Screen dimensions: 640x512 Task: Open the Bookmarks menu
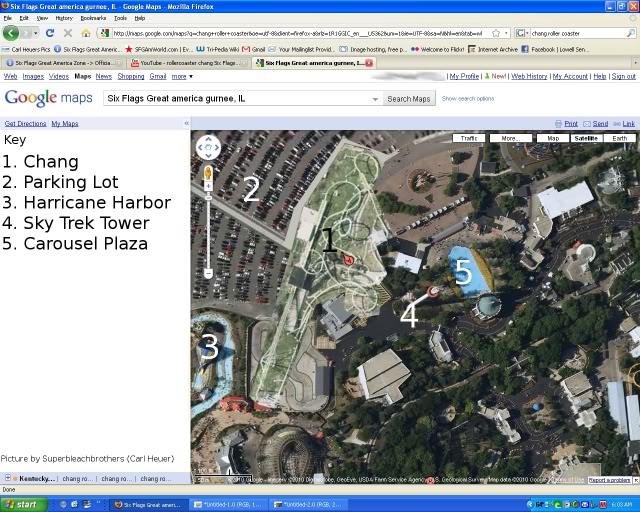pos(92,18)
